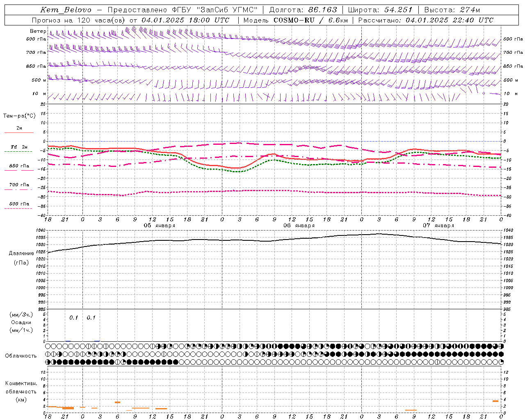Screen dimensions: 525x420
Task: Click the 06 января date label
Action: click(x=299, y=226)
